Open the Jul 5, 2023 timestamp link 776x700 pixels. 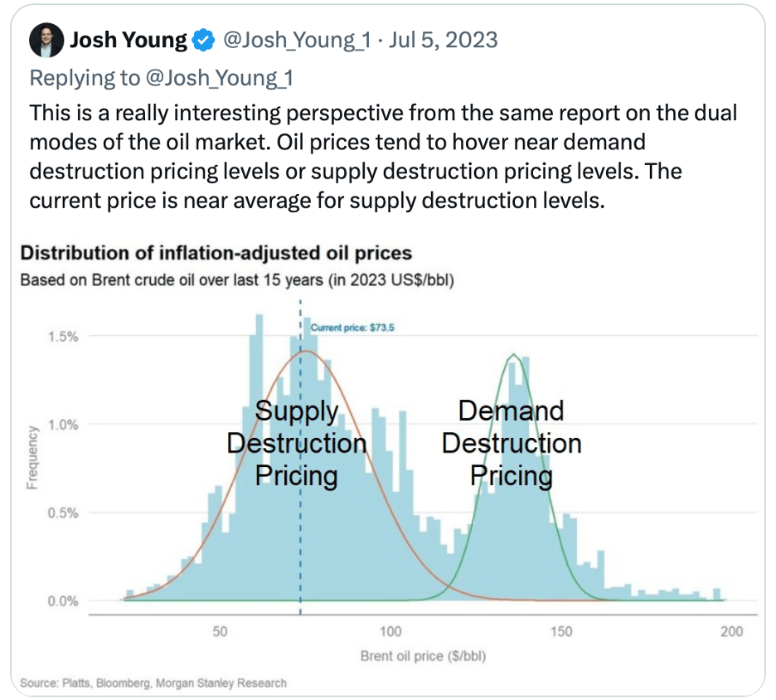(x=444, y=40)
